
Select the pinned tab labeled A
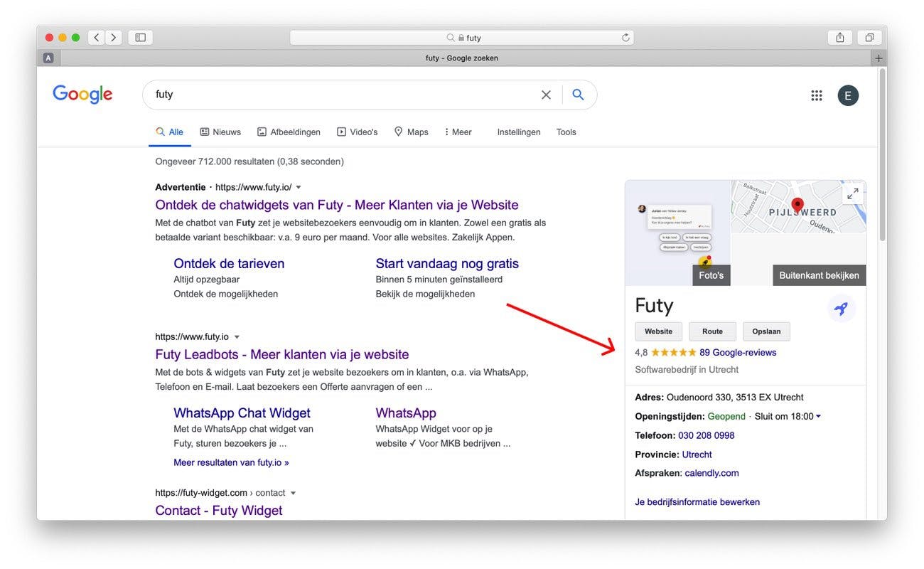pyautogui.click(x=48, y=58)
